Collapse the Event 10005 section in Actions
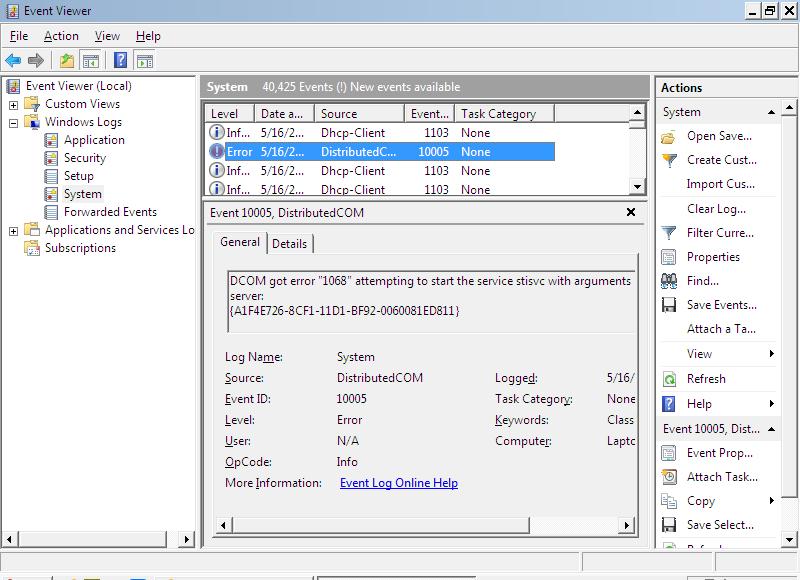 click(x=771, y=429)
